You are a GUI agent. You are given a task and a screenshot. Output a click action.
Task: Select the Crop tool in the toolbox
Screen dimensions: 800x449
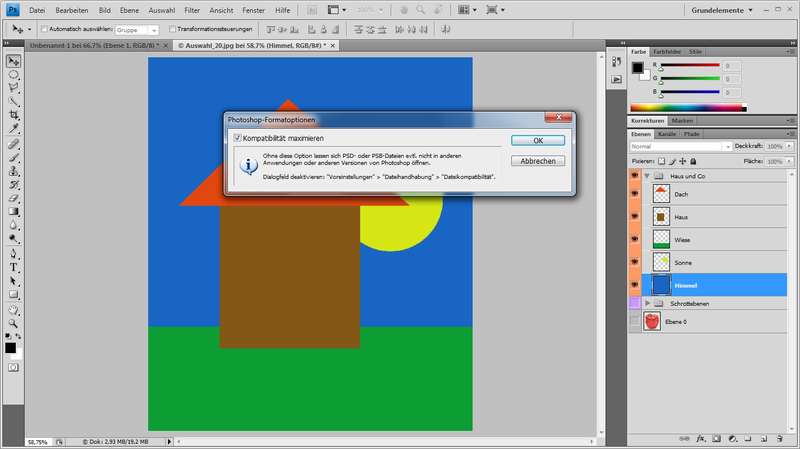[14, 115]
